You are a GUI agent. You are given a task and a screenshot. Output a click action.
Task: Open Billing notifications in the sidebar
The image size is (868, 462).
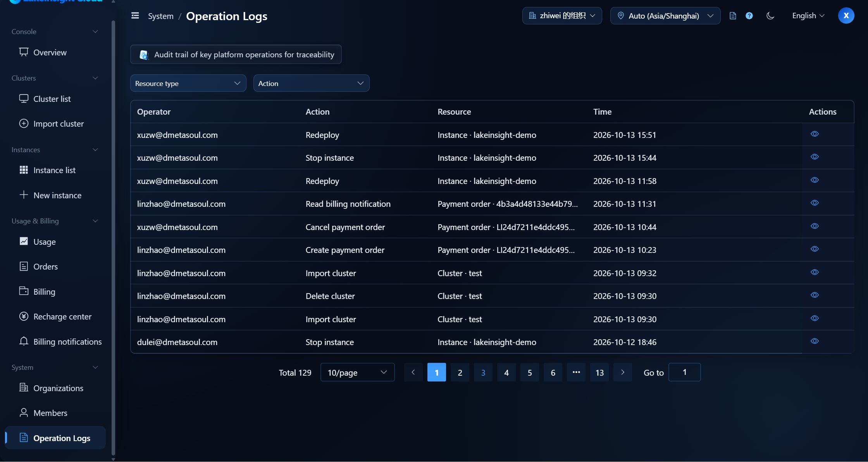[x=55, y=342]
